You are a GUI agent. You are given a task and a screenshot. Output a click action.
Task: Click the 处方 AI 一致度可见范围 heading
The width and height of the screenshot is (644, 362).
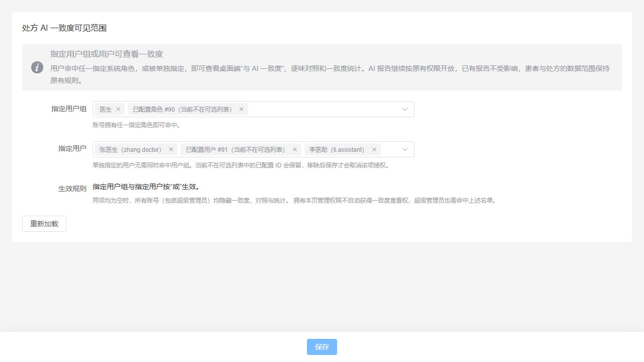tap(64, 28)
